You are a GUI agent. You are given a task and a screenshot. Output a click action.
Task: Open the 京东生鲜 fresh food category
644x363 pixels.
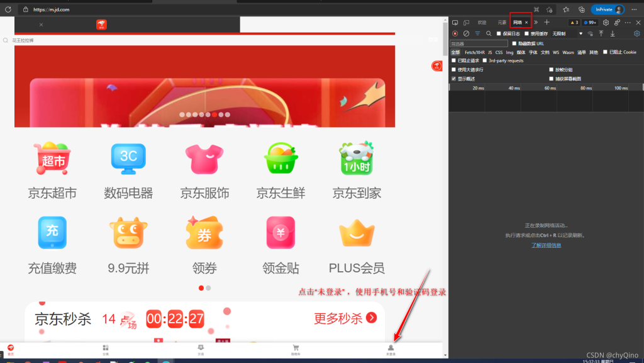click(281, 170)
